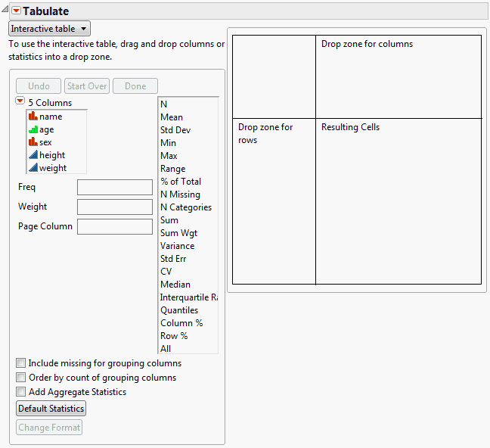
Task: Open the Tabulate red triangle menu
Action: (x=16, y=11)
